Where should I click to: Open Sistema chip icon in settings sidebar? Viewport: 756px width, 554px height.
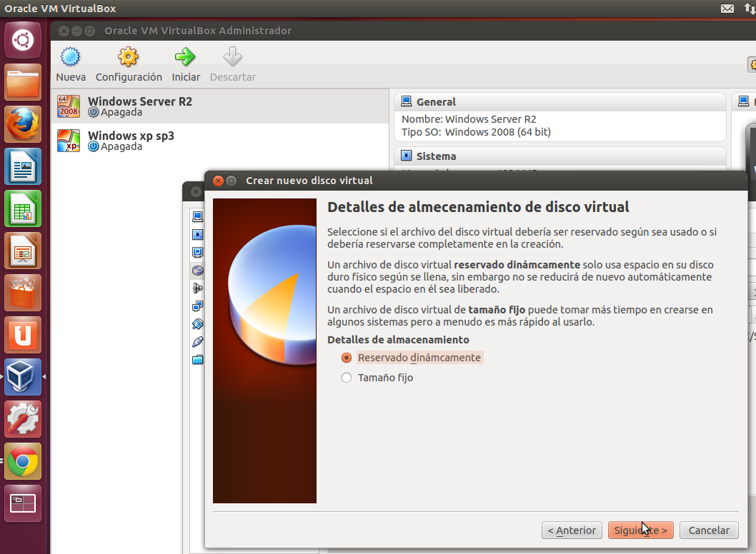click(x=198, y=235)
